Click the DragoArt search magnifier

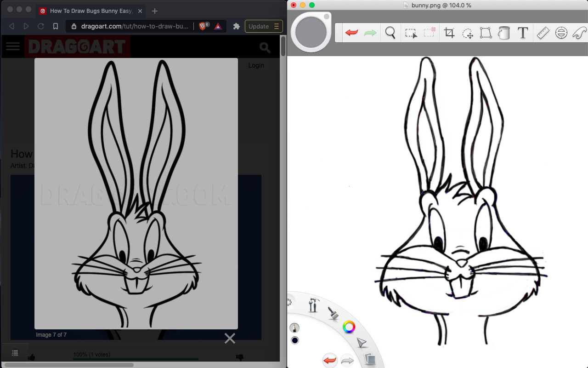pos(265,47)
